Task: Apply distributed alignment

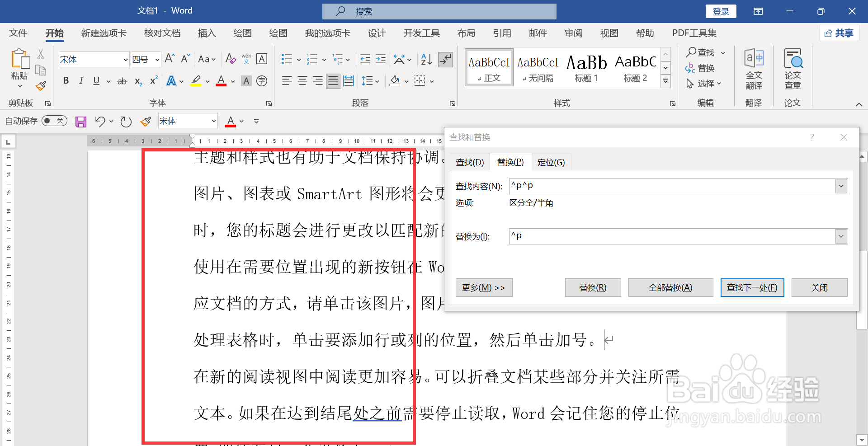Action: click(349, 81)
